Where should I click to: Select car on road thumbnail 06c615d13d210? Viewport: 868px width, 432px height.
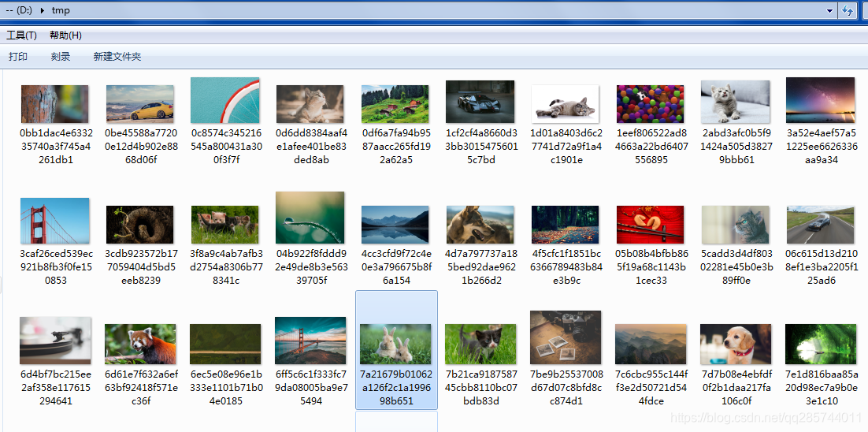[821, 225]
